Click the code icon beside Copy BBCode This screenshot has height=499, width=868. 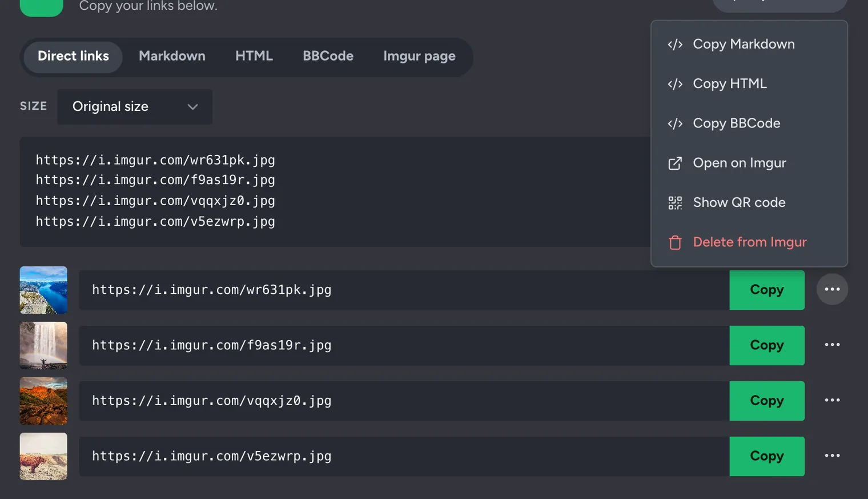(x=675, y=123)
